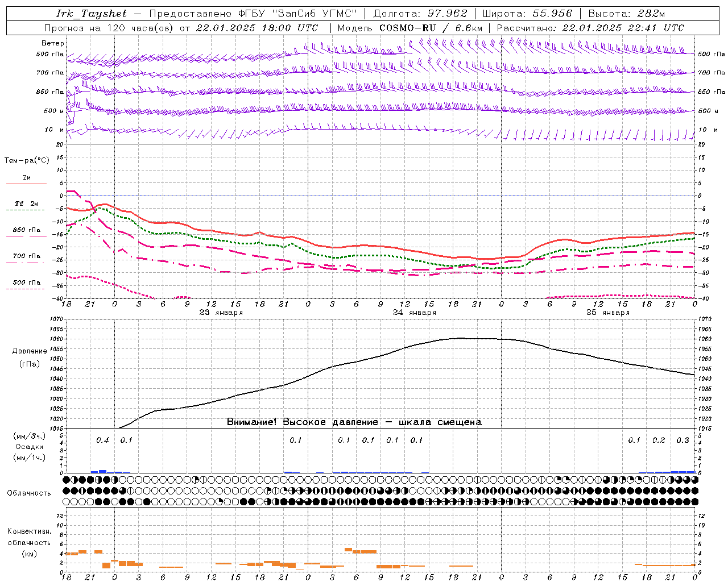
Task: Click the "25 января" date label
Action: coord(608,313)
